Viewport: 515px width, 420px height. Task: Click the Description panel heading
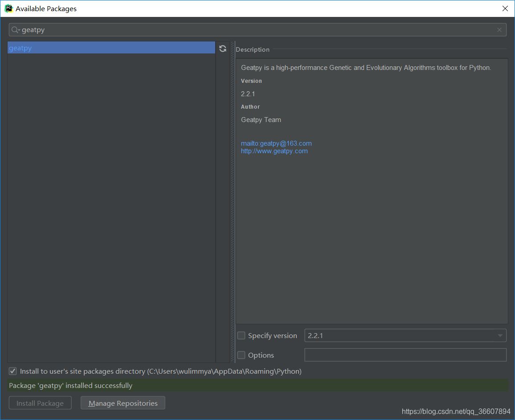click(x=253, y=49)
